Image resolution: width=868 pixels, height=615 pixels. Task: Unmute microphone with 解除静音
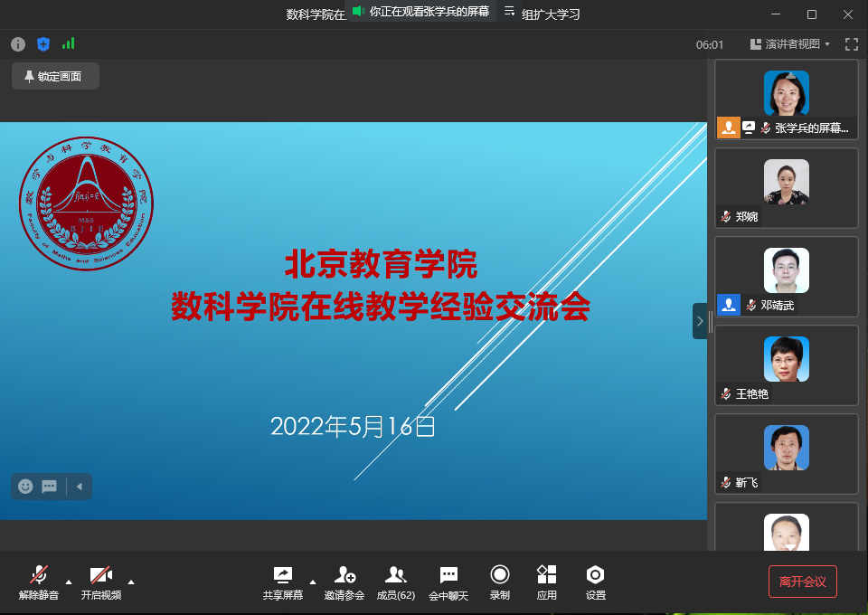pyautogui.click(x=39, y=582)
